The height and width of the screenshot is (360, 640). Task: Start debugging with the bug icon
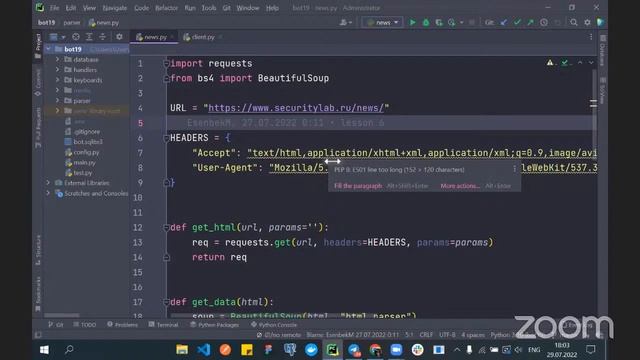pos(426,22)
